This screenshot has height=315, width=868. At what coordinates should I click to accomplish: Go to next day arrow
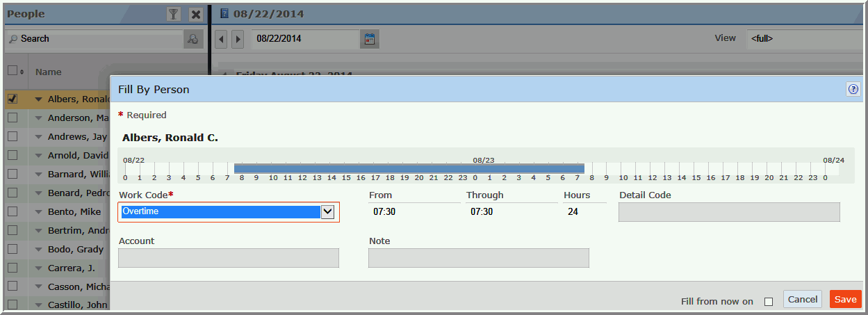[x=238, y=39]
